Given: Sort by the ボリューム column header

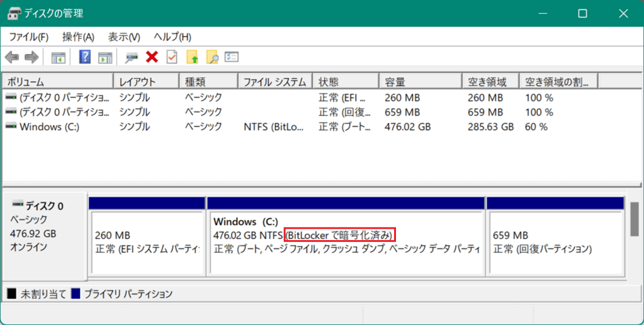Looking at the screenshot, I should coord(58,82).
